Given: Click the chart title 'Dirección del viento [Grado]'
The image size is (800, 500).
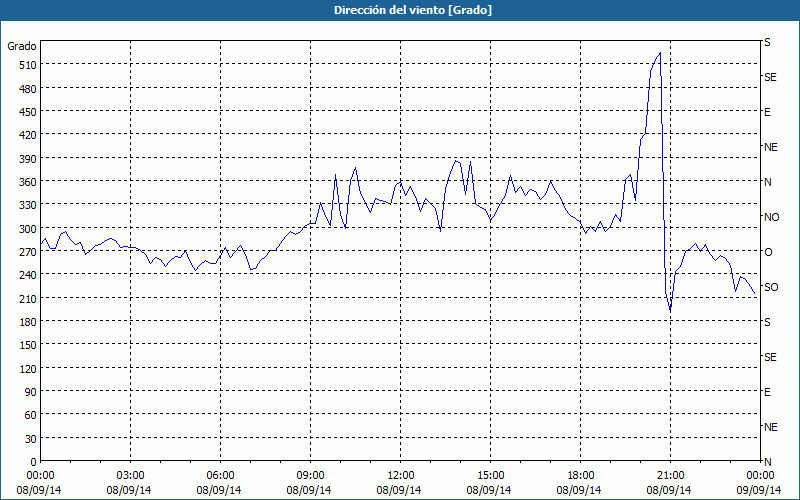Looking at the screenshot, I should tap(413, 10).
